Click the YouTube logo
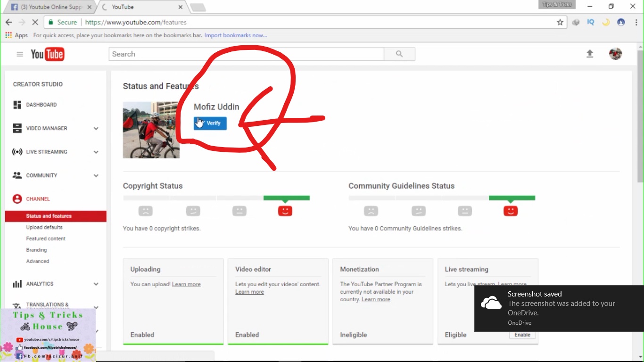644x362 pixels. click(x=47, y=54)
